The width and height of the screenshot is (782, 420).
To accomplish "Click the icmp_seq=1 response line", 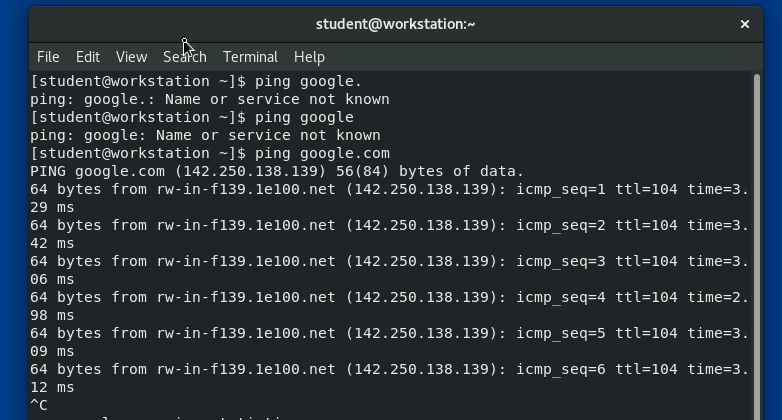I will pos(388,189).
